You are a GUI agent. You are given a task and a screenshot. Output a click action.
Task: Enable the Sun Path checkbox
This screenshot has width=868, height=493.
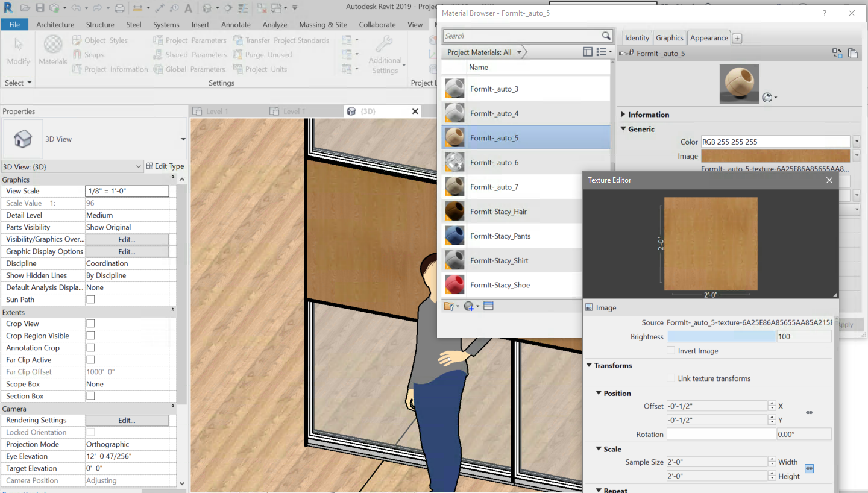pyautogui.click(x=90, y=299)
